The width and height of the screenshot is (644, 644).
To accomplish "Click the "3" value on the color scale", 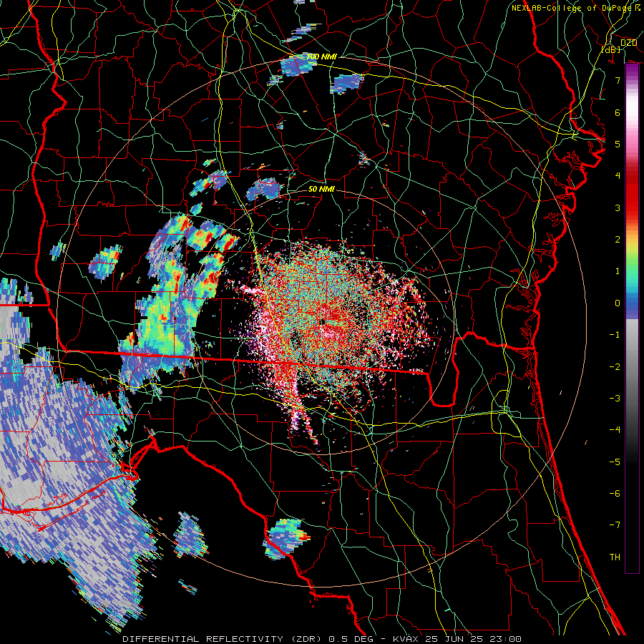I will (618, 208).
